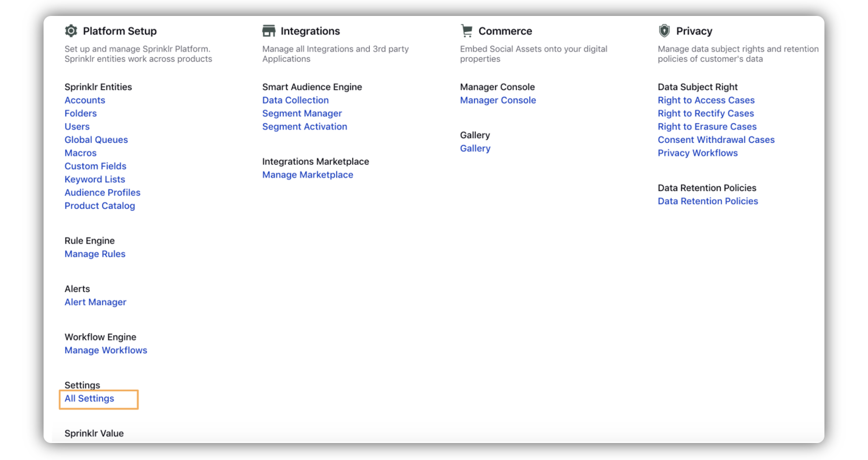868x460 pixels.
Task: Open Custom Fields
Action: click(x=96, y=166)
